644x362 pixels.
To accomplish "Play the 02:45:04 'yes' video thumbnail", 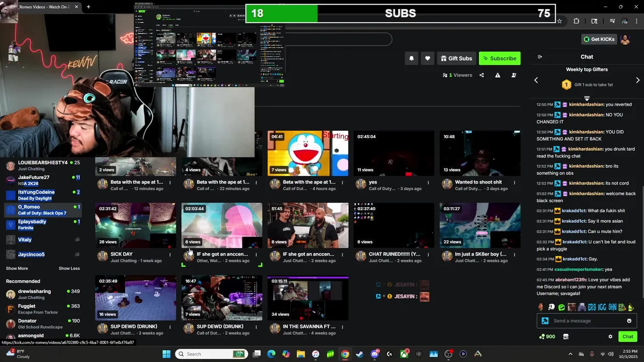I will 394,153.
